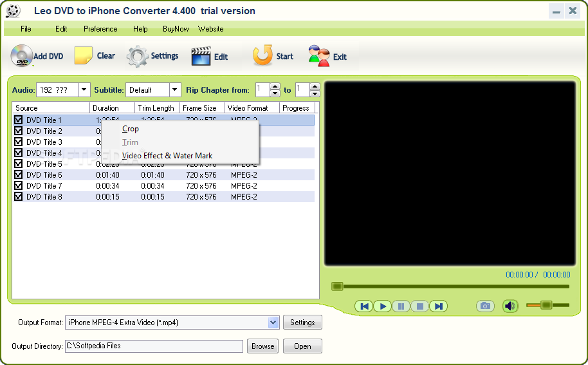Click the Browse button
588x365 pixels.
pos(262,346)
